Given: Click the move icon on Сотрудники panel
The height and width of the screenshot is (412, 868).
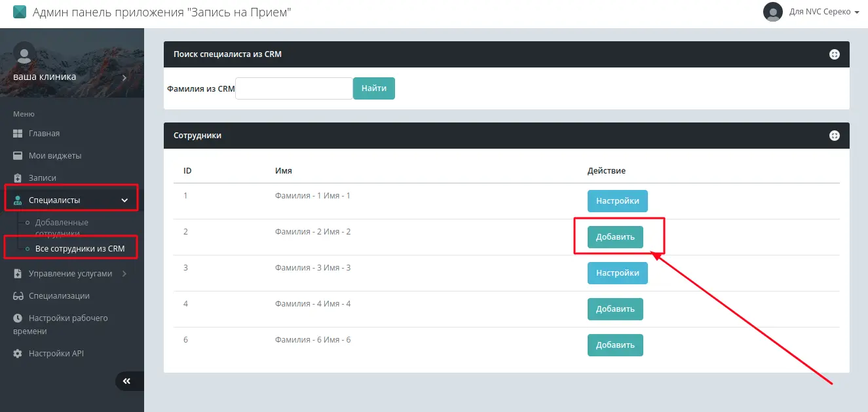Looking at the screenshot, I should [834, 136].
